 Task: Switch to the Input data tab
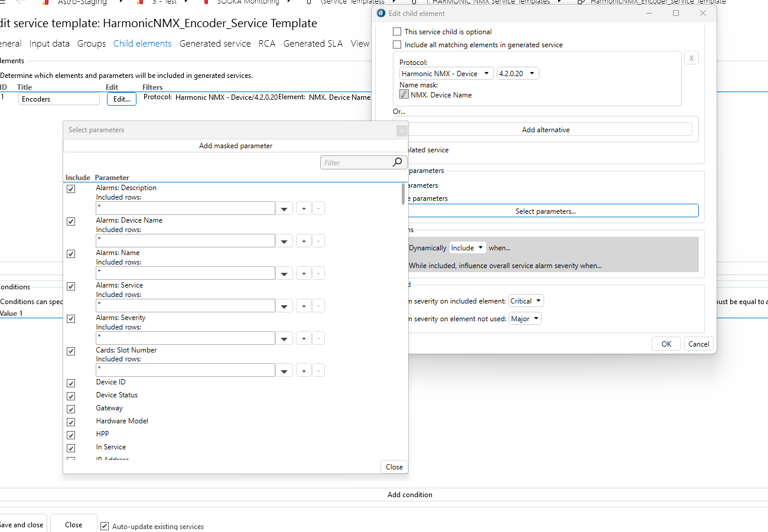point(49,43)
